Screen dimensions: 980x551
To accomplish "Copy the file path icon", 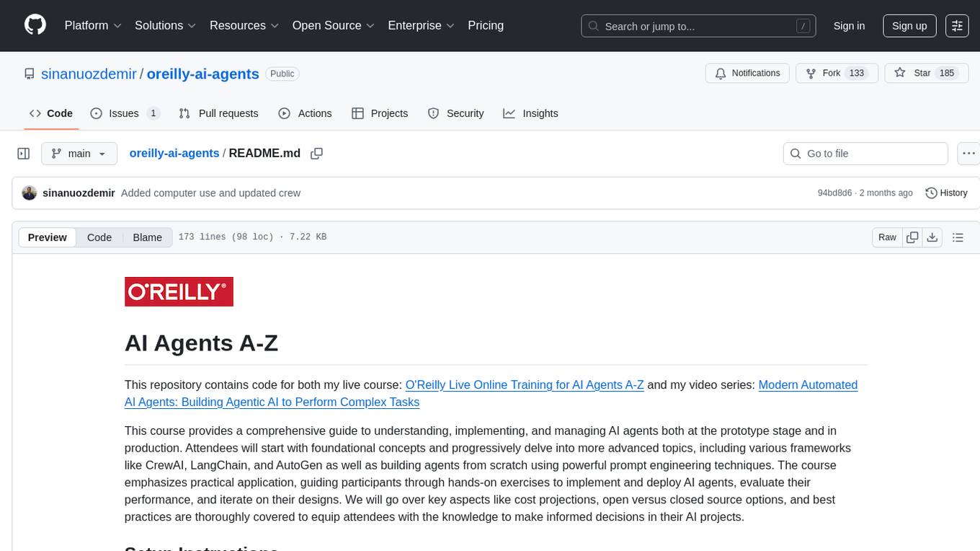I will pos(316,154).
